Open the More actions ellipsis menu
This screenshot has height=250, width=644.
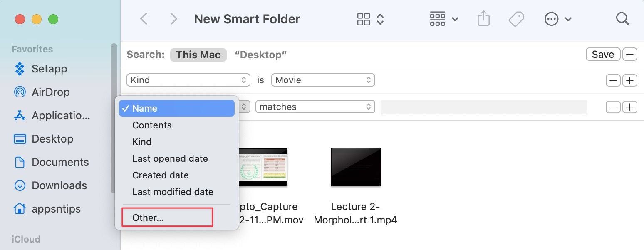pyautogui.click(x=558, y=19)
